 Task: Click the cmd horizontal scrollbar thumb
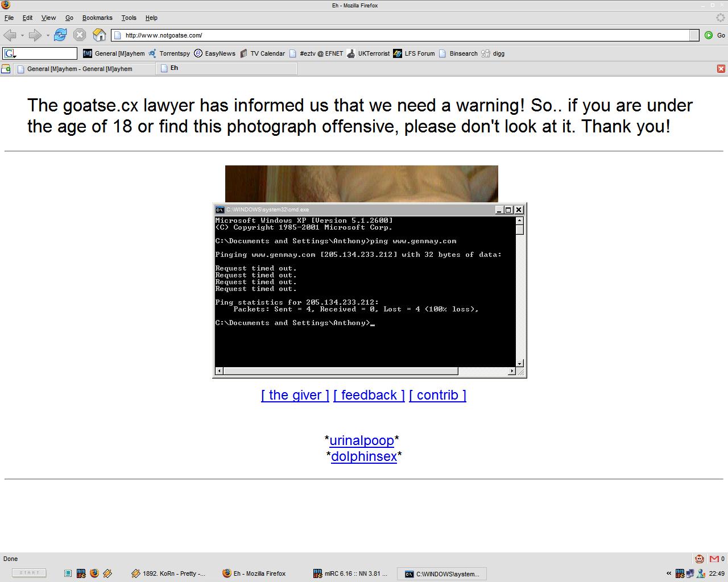point(341,371)
